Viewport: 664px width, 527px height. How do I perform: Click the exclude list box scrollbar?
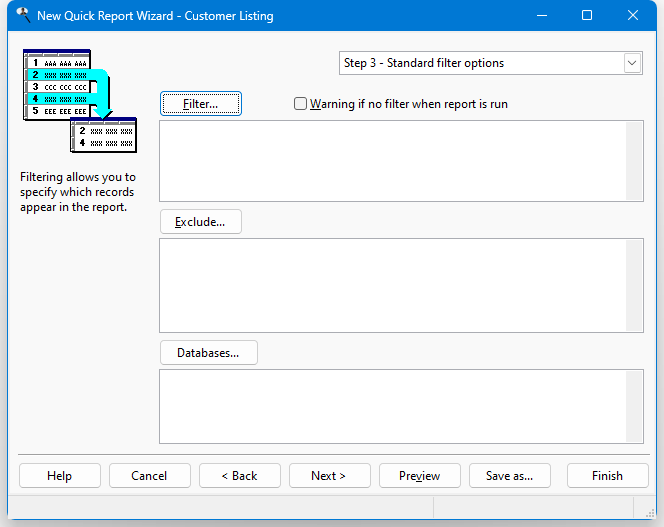pyautogui.click(x=634, y=286)
